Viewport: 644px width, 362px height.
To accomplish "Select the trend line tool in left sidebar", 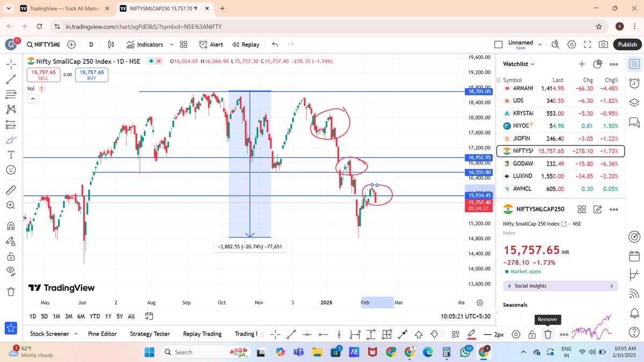I will click(x=11, y=79).
